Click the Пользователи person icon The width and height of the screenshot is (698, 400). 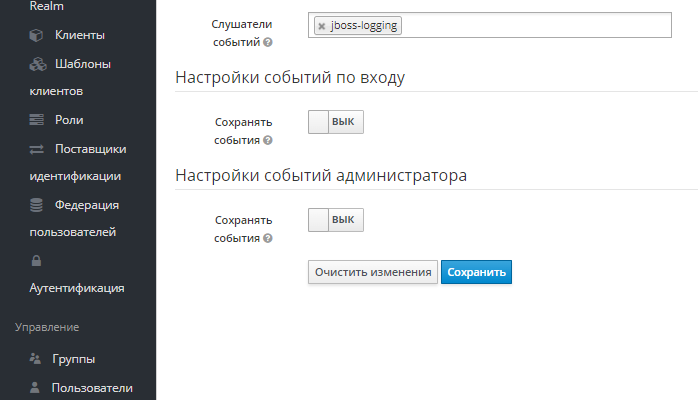click(35, 387)
